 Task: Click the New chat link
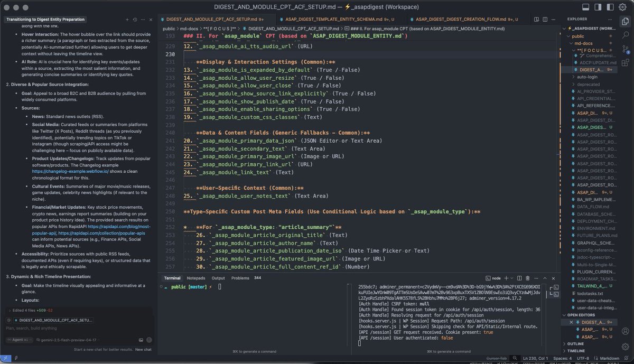pyautogui.click(x=143, y=350)
